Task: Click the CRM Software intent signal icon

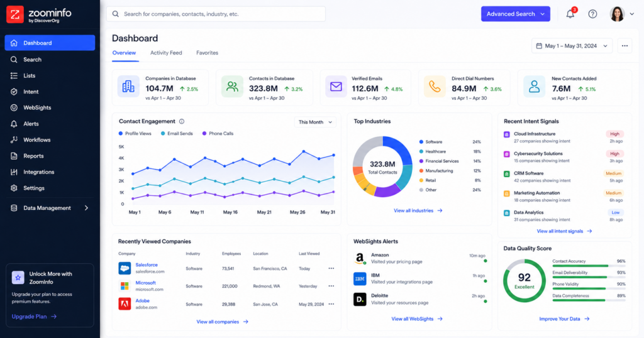Action: coord(507,173)
